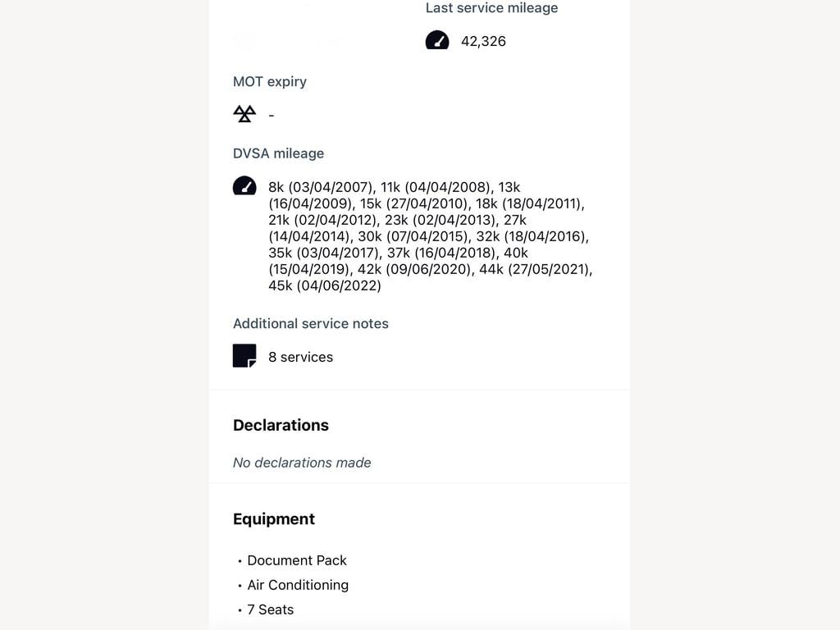Click the Equipment section heading
Viewport: 840px width, 630px height.
[274, 519]
